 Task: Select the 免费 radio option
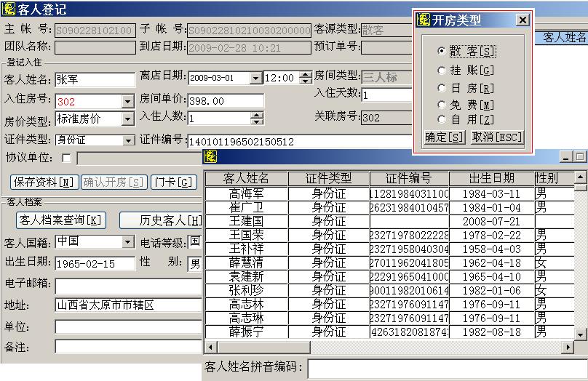[442, 105]
